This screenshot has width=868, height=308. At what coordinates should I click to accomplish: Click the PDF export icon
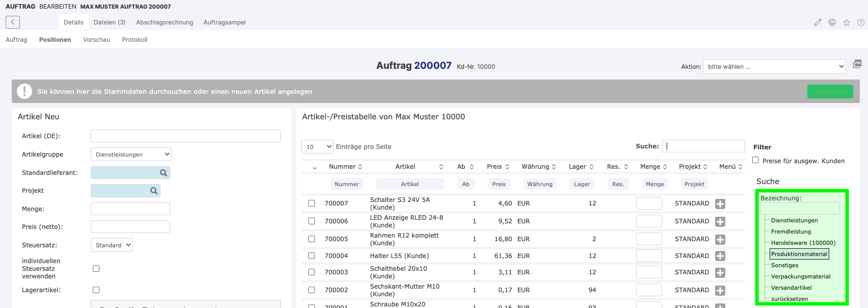857,64
